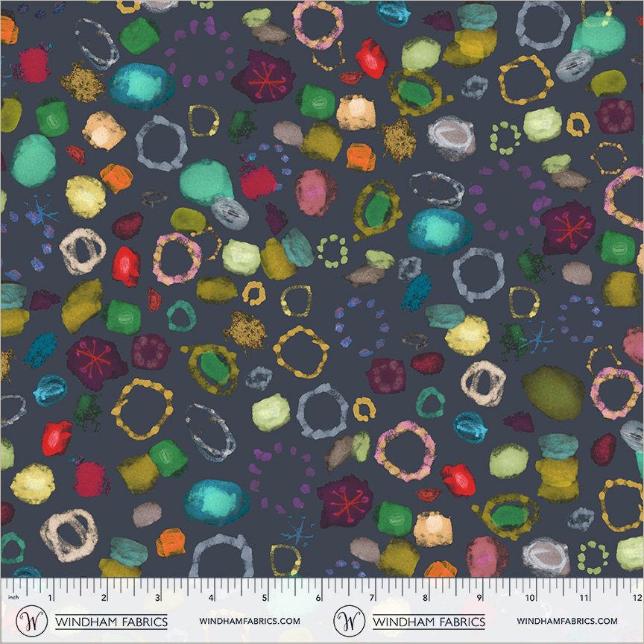This screenshot has height=644, width=644.
Task: Click ruler number 10
Action: click(530, 598)
